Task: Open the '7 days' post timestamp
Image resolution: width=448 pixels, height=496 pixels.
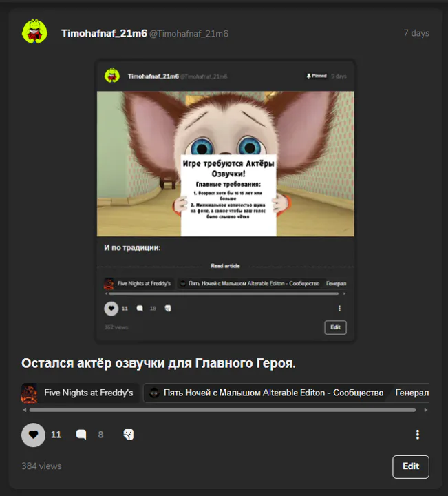Action: (x=416, y=33)
